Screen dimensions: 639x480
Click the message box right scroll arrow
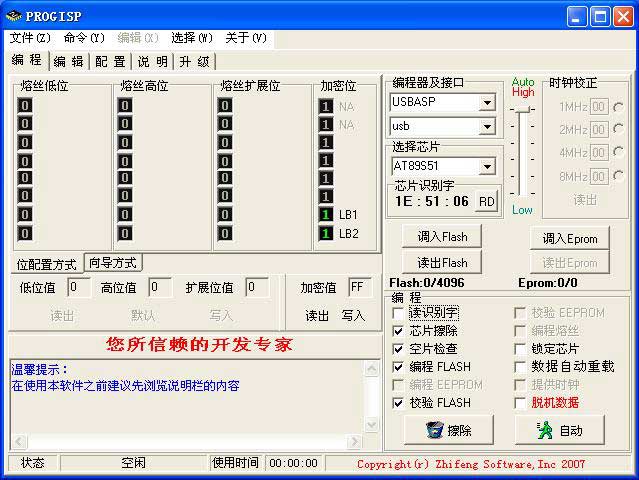(352, 441)
